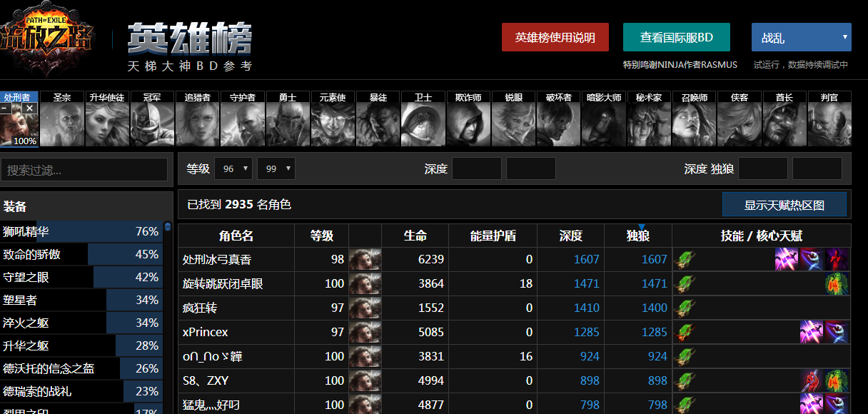Open the maximum level 99 dropdown
The image size is (868, 414).
pyautogui.click(x=276, y=168)
